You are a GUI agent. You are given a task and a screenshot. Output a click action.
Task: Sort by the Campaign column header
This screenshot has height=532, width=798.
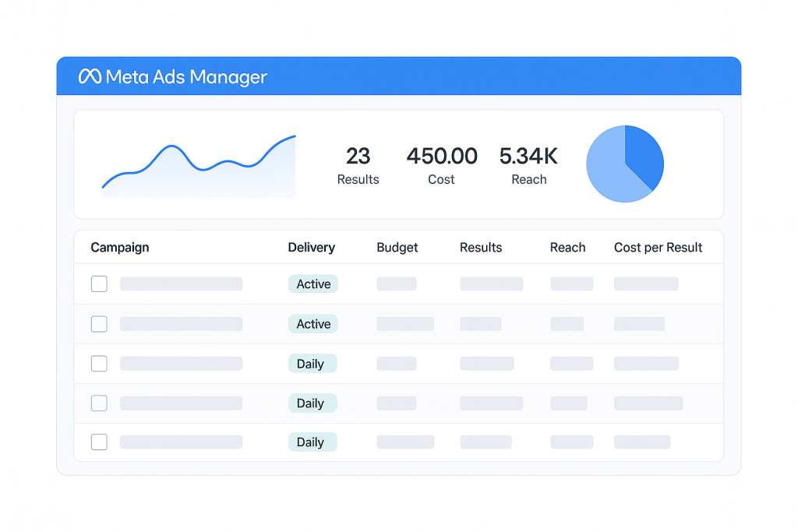(120, 248)
